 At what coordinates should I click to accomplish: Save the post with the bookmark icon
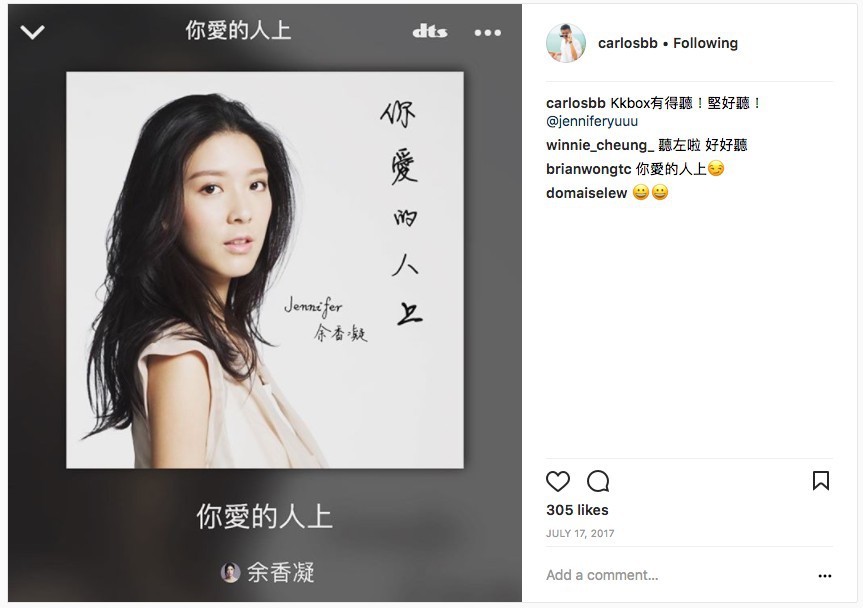pyautogui.click(x=821, y=480)
